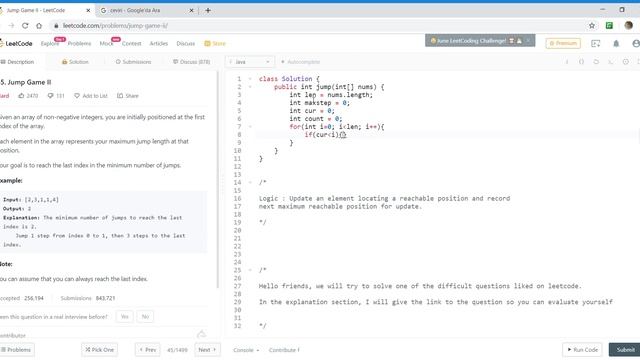Click the Contribute link in the editor footer
This screenshot has width=640, height=360.
click(x=284, y=350)
